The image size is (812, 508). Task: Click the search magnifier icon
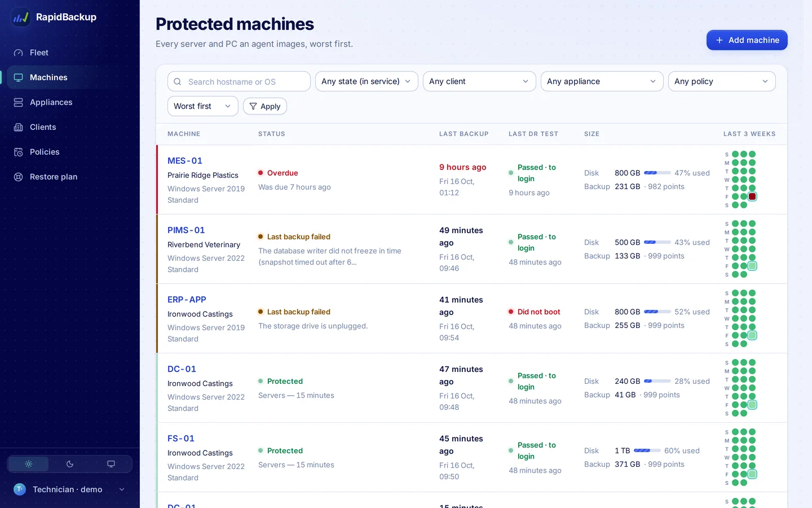(178, 82)
